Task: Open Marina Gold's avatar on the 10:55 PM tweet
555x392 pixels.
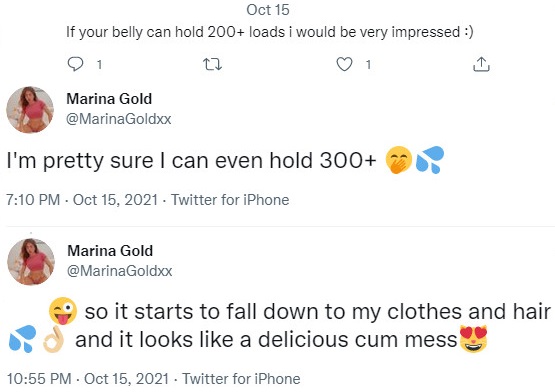Action: [x=31, y=262]
